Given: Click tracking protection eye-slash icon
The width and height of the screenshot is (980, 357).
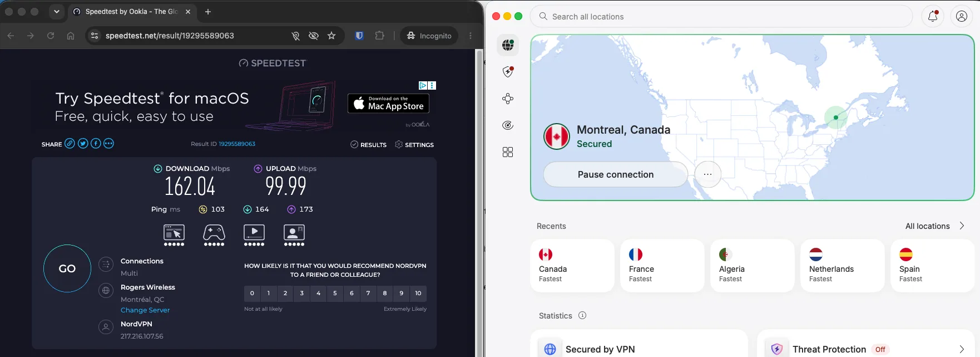Looking at the screenshot, I should 314,36.
